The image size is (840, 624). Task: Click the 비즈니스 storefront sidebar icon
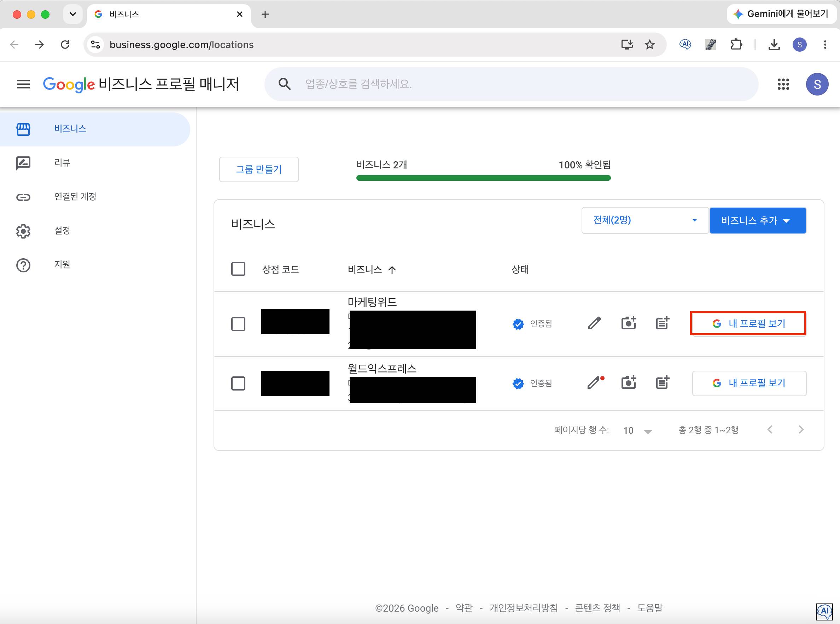coord(23,129)
